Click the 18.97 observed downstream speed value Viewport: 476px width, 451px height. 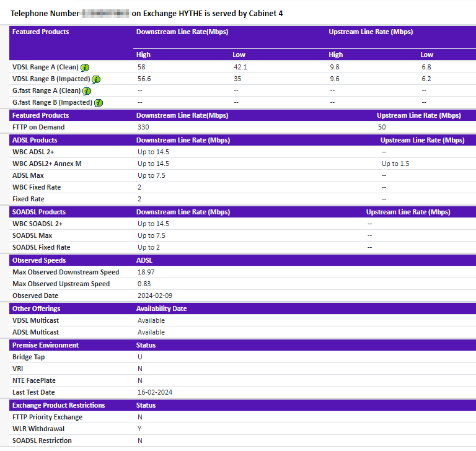146,272
